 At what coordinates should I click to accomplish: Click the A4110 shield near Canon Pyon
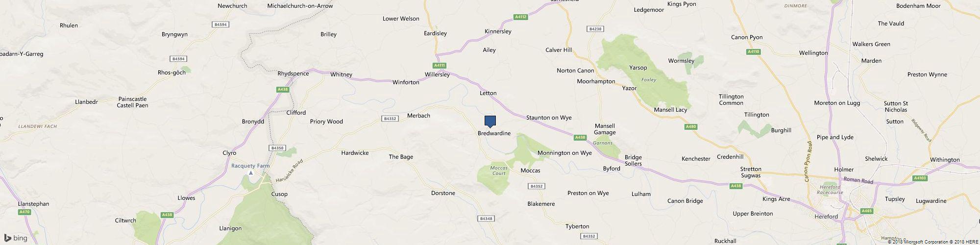click(x=754, y=52)
